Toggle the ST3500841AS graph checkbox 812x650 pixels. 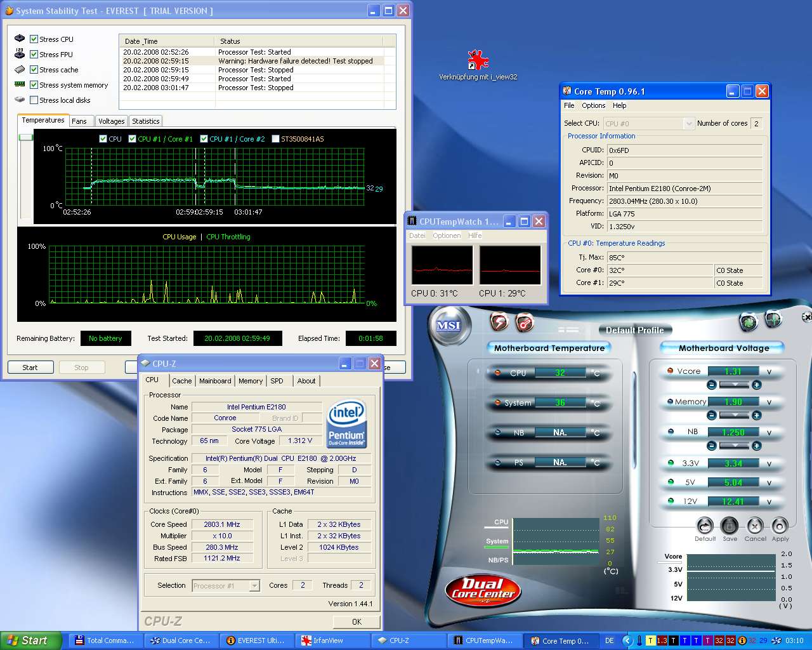[275, 139]
